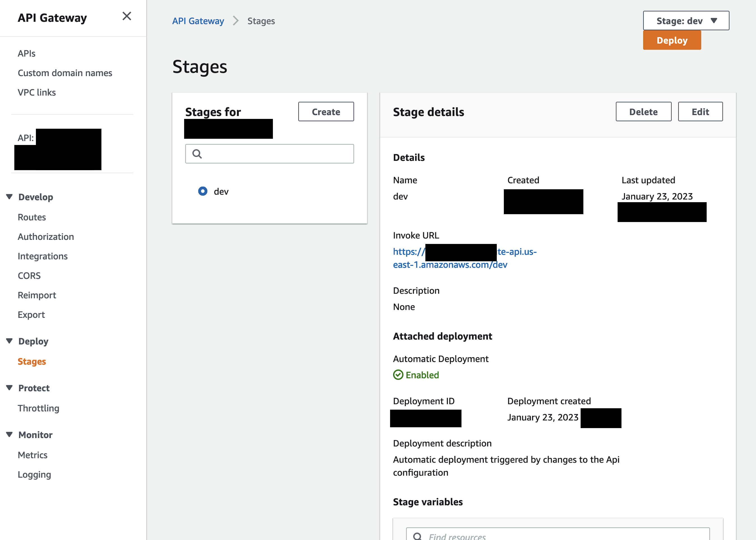Edit the stage details
Image resolution: width=756 pixels, height=540 pixels.
pos(700,112)
